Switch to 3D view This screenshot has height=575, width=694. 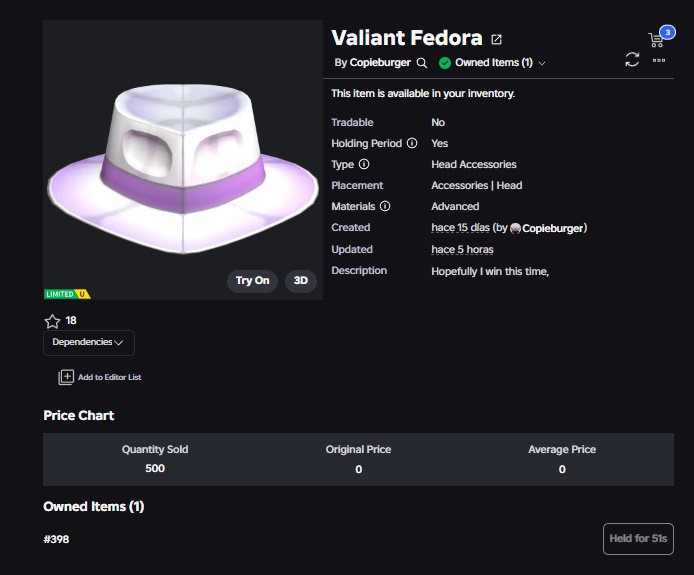[x=301, y=281]
